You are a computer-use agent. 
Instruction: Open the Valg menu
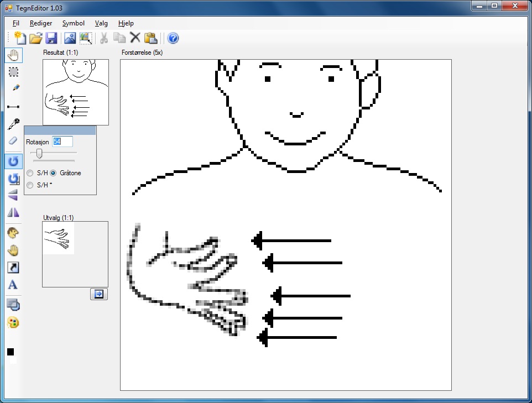click(101, 23)
